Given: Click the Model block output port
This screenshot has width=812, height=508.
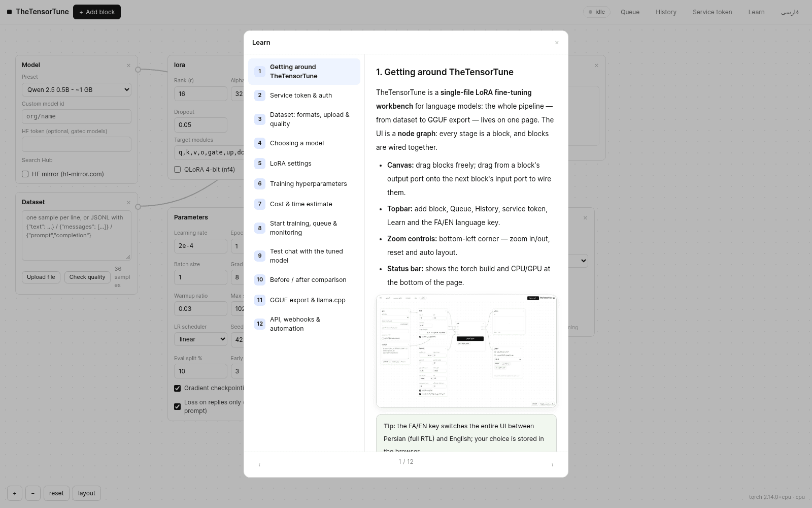Looking at the screenshot, I should coord(138,70).
